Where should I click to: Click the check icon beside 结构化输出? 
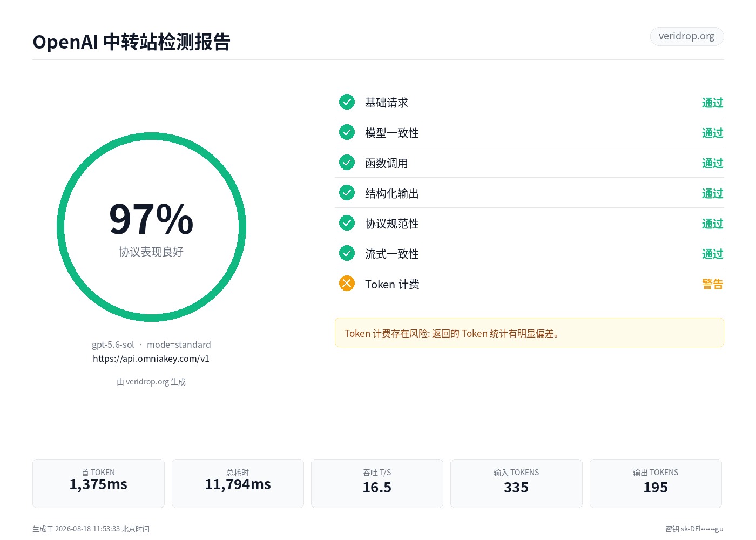tap(347, 193)
